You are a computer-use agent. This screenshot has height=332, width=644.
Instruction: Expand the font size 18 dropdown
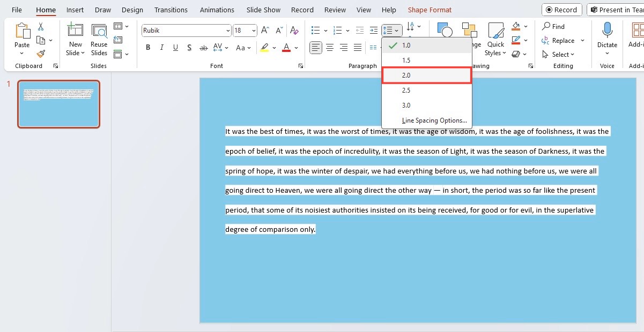coord(254,31)
